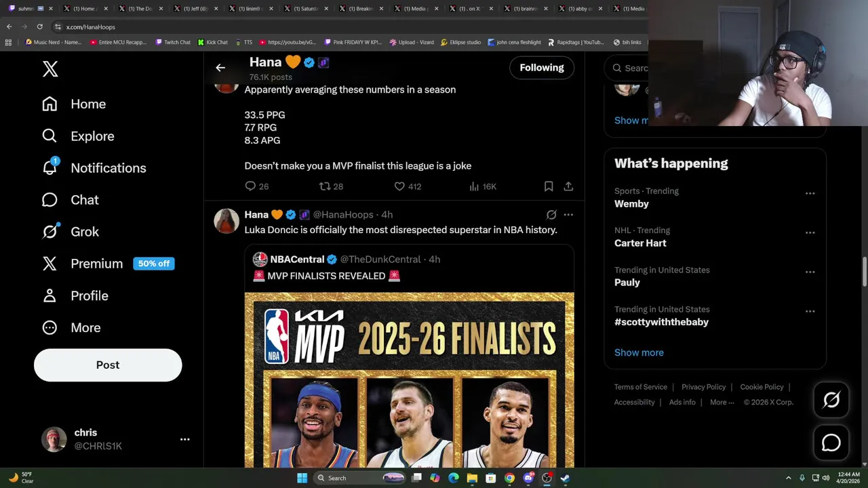
Task: Click the More circle icon in sidebar
Action: [50, 327]
